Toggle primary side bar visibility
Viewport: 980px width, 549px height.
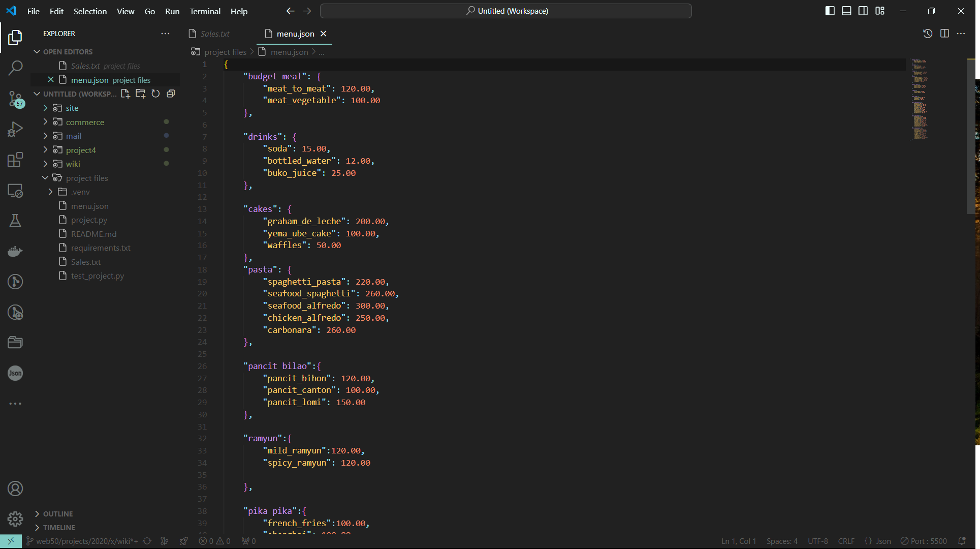point(830,11)
